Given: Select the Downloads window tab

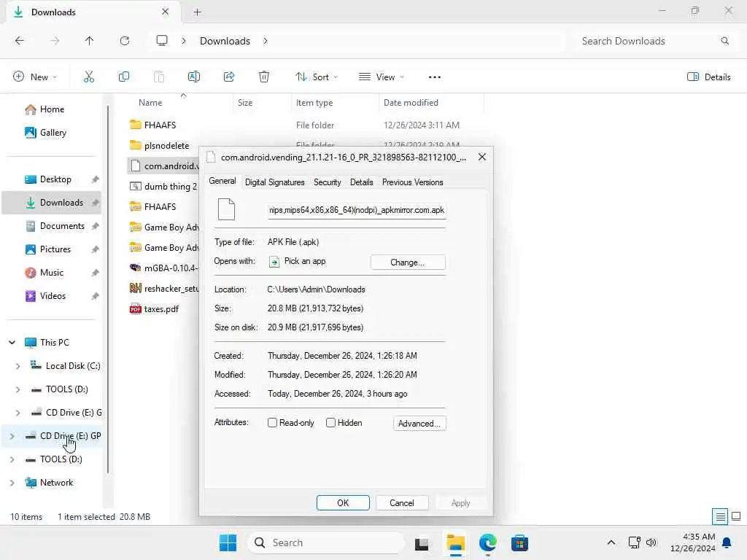Looking at the screenshot, I should coord(93,12).
